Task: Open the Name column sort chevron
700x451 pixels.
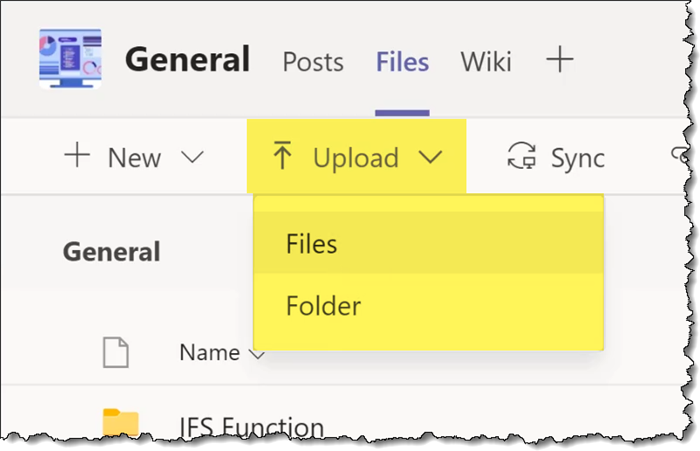Action: [x=257, y=353]
